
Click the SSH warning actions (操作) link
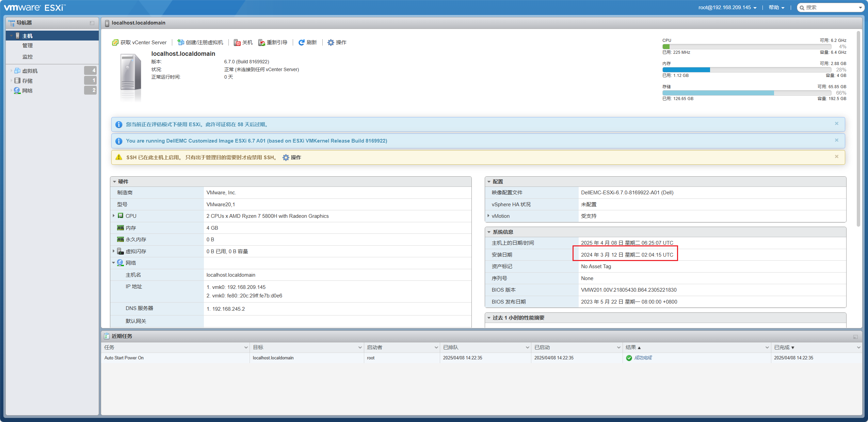tap(296, 158)
